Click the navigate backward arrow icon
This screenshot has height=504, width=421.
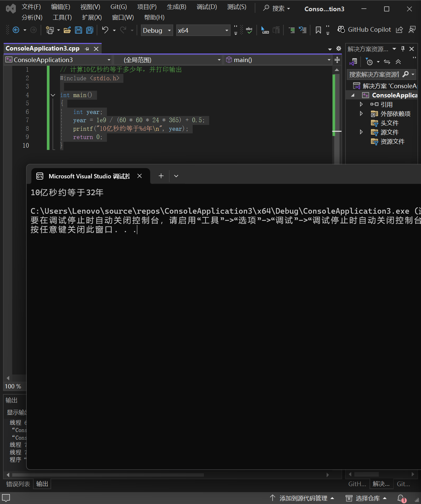(x=16, y=30)
